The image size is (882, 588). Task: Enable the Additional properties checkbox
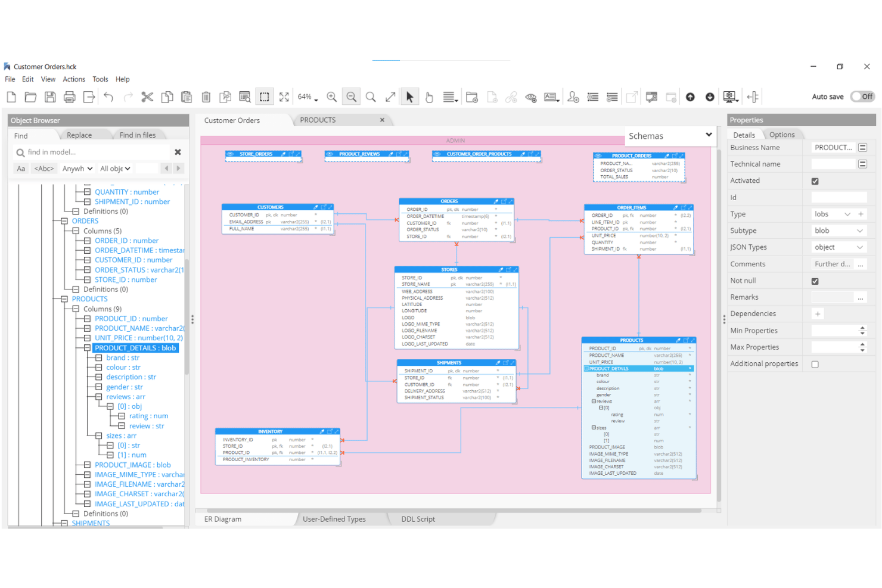pyautogui.click(x=815, y=364)
